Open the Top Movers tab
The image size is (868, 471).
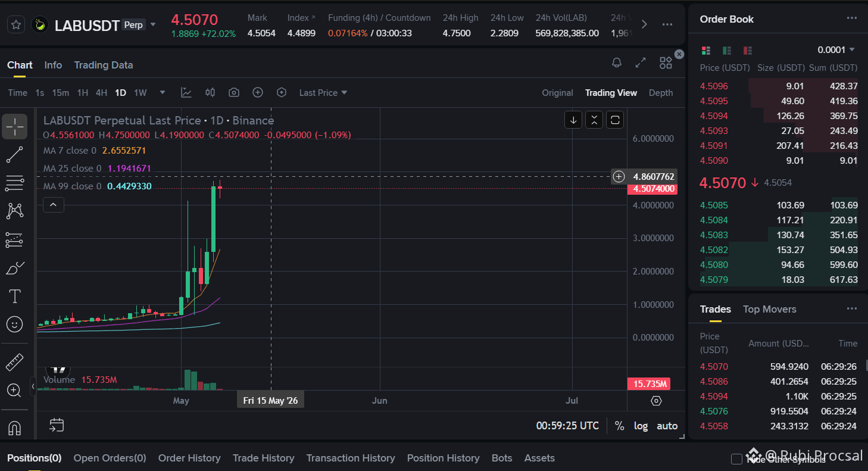(769, 309)
